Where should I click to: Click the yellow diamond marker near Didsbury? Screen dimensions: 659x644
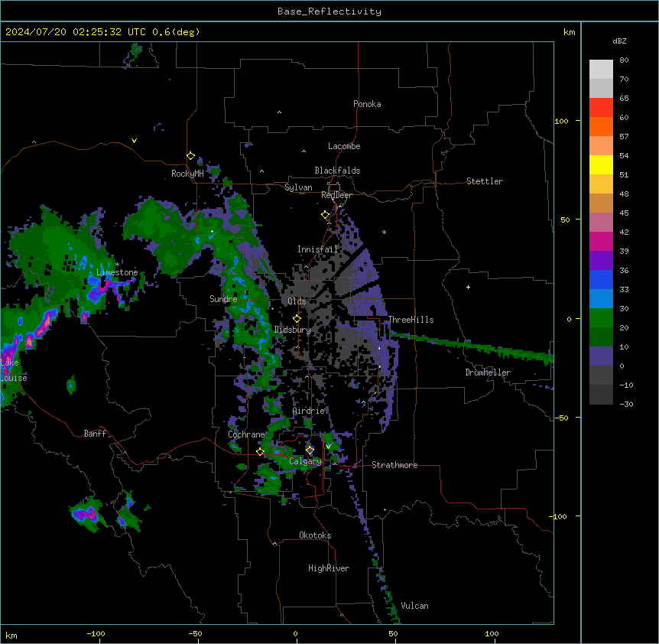297,319
